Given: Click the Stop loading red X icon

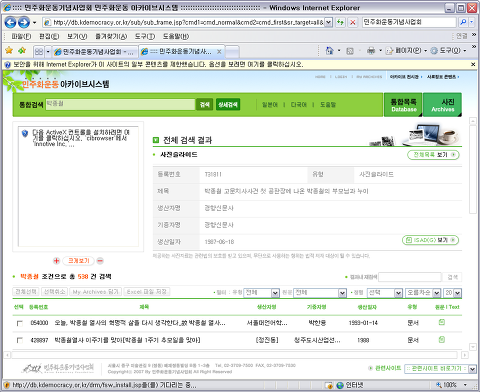Looking at the screenshot, I should (x=352, y=22).
